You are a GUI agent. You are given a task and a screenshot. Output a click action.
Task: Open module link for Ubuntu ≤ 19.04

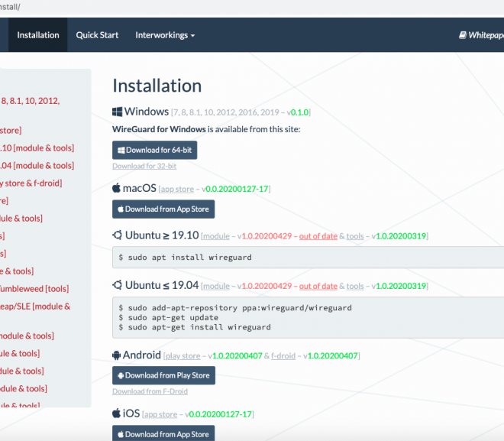coord(216,287)
